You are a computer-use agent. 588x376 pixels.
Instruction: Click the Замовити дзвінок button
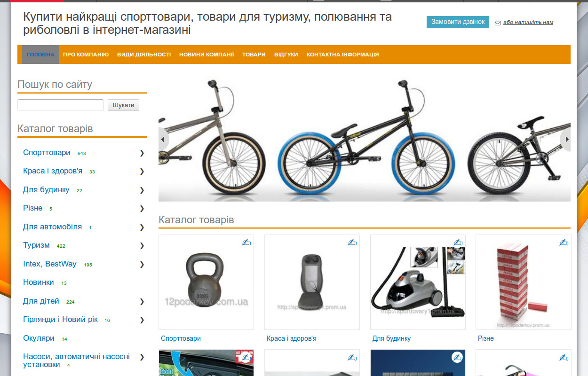click(x=458, y=22)
